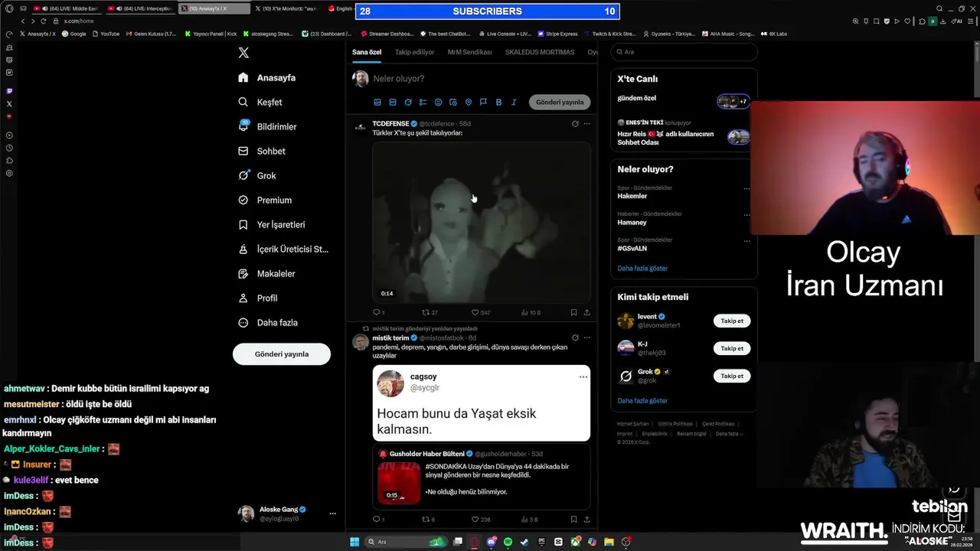This screenshot has width=980, height=551.
Task: Open Sohbet messages
Action: tap(261, 151)
